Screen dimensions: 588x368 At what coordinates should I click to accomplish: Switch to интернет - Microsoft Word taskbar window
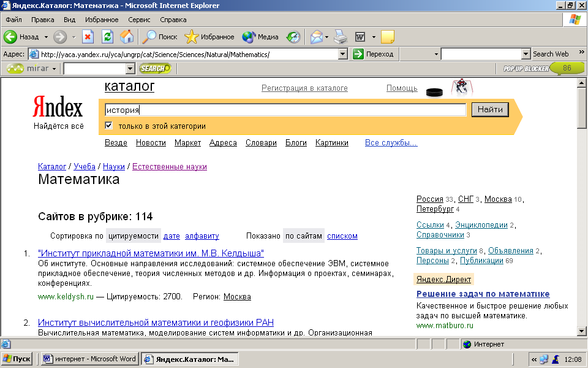click(89, 359)
